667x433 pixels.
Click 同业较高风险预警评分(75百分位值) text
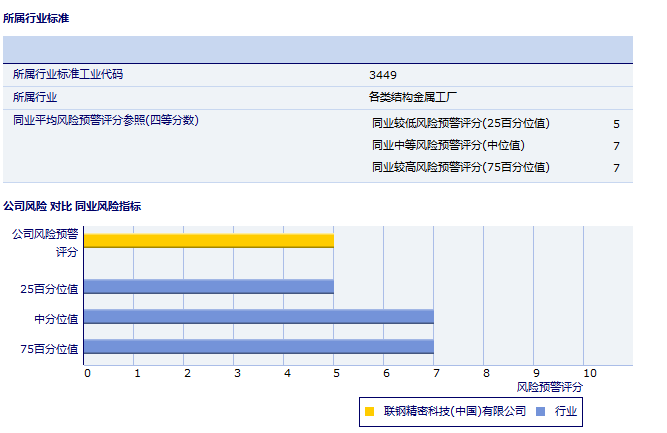tap(460, 168)
